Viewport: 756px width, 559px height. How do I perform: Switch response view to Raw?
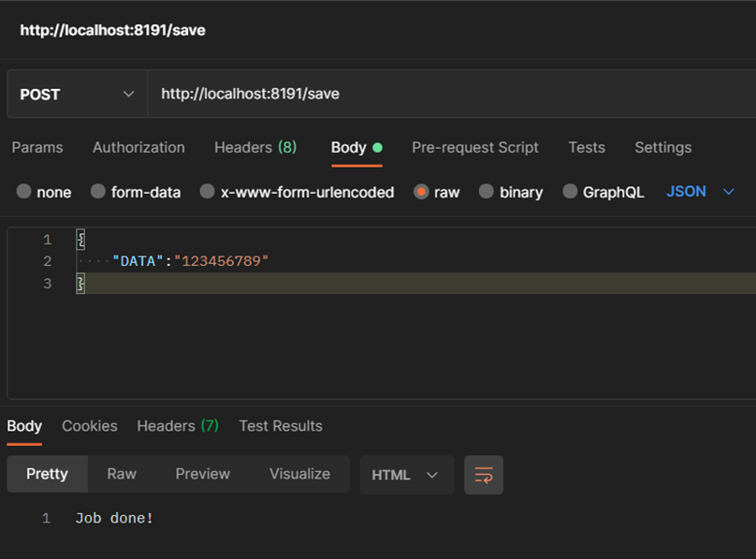[x=122, y=475]
